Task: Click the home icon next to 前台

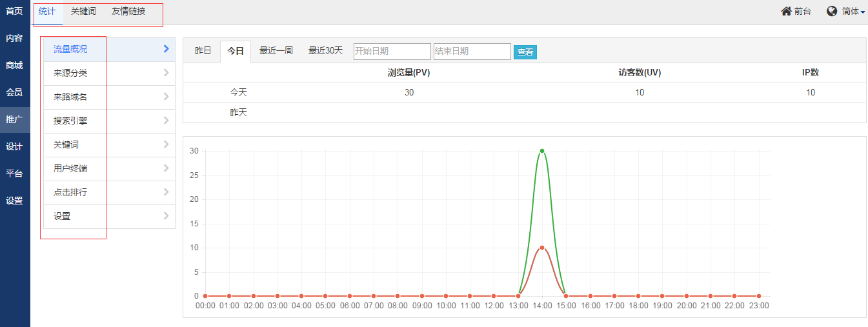Action: pos(786,11)
